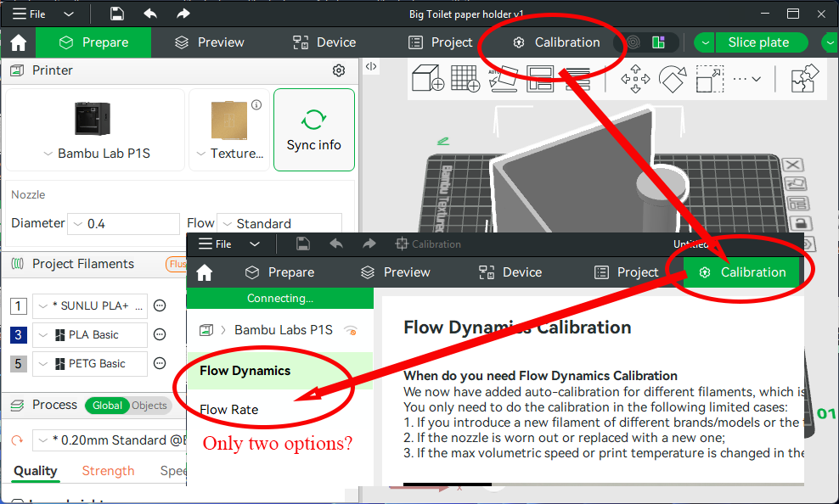Click the Add cube primitive icon
Screen dimensions: 839x504
click(x=428, y=79)
